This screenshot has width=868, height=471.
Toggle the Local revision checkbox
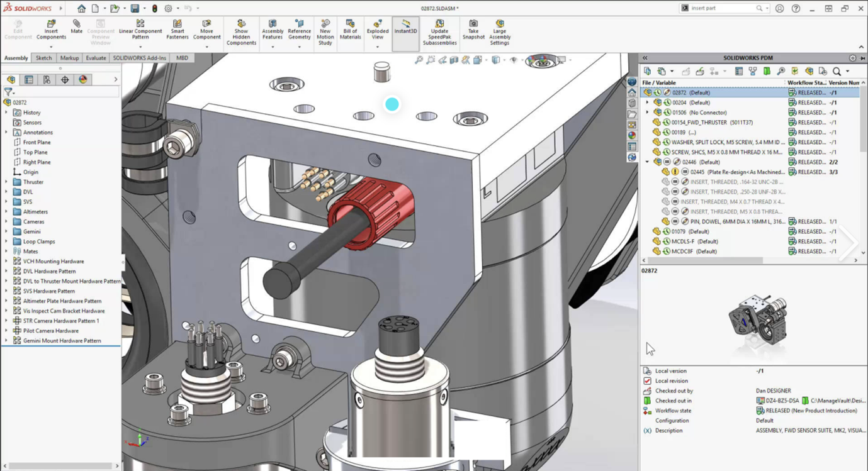(647, 381)
